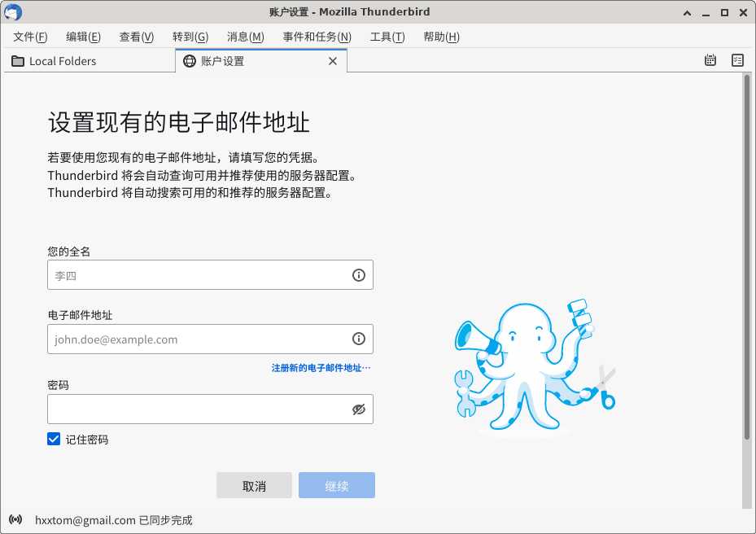Open the tasks icon in the tab bar

pyautogui.click(x=737, y=60)
